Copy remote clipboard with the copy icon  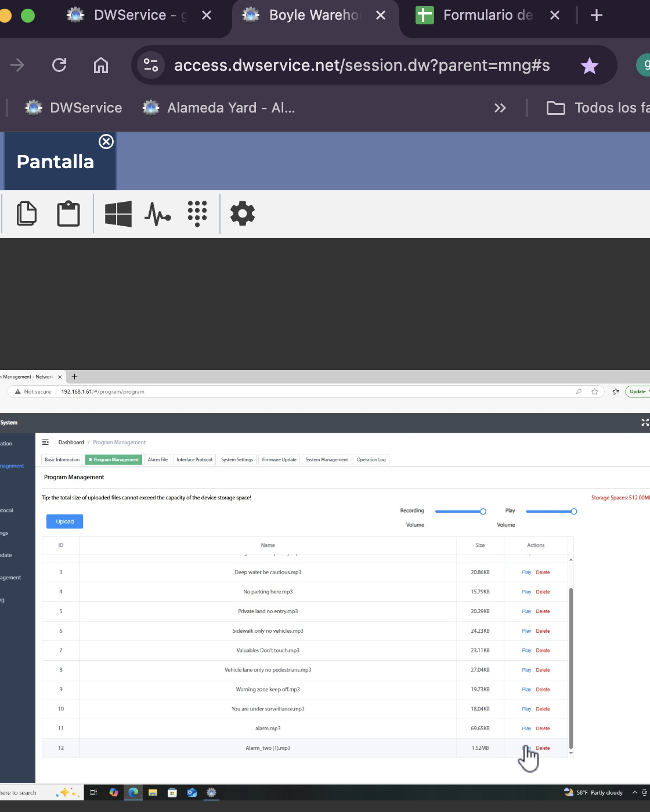[27, 213]
